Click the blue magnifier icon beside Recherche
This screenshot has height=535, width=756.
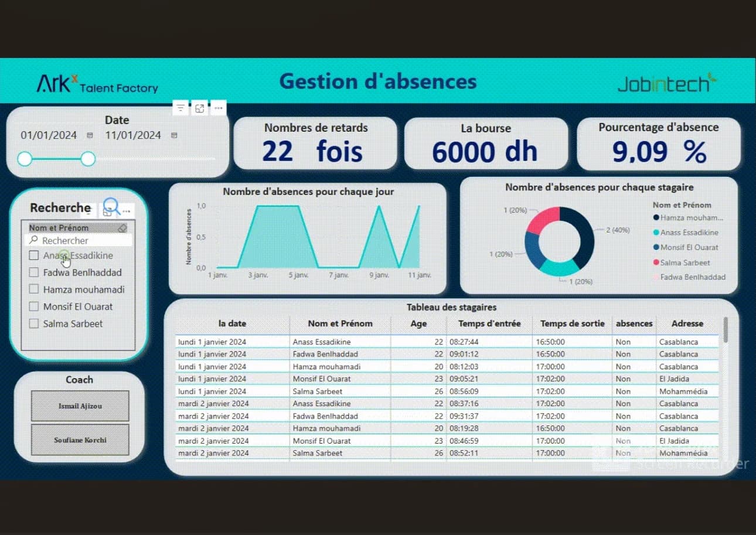click(111, 207)
